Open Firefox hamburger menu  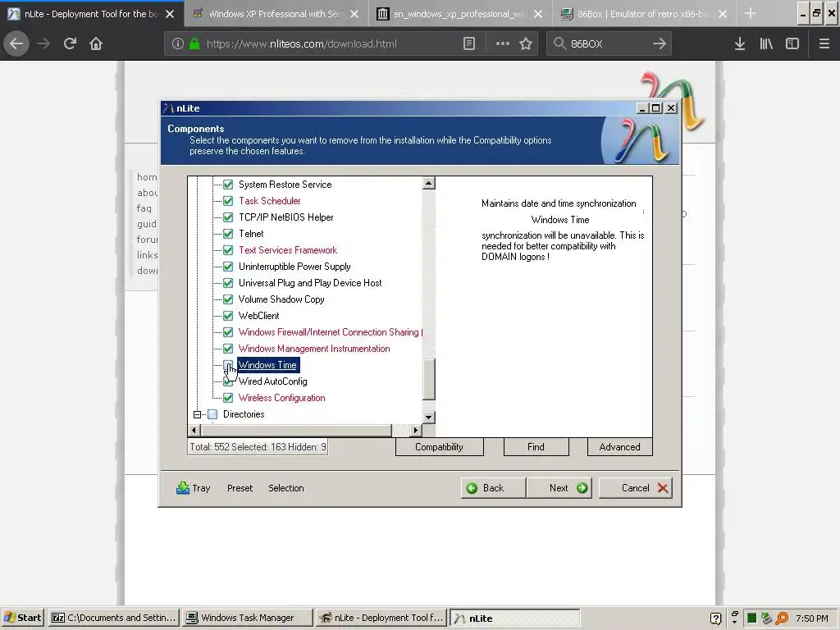[x=824, y=43]
